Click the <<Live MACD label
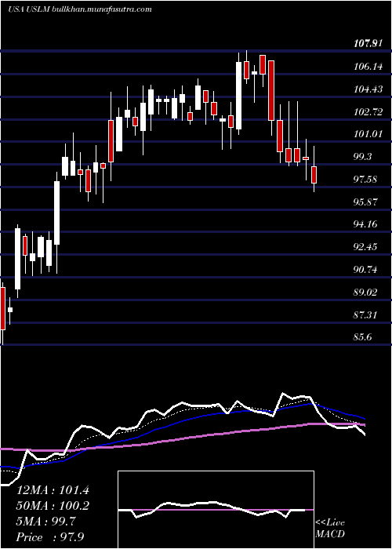 330,529
